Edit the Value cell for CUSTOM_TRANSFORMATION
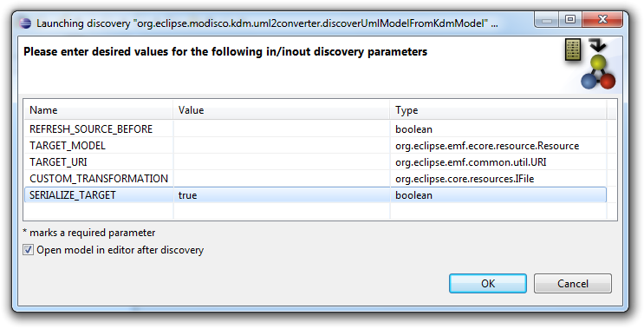The width and height of the screenshot is (644, 329). tap(282, 178)
